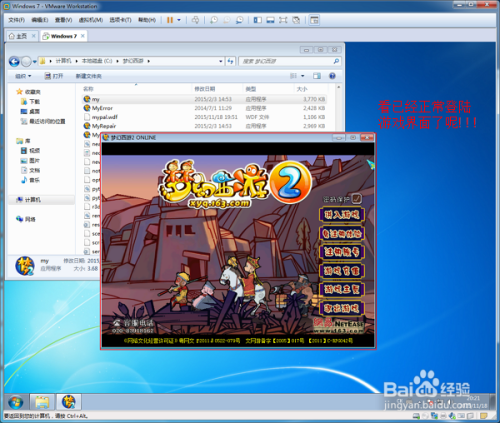Open the 虚拟机(M) menu
The width and height of the screenshot is (500, 423).
pos(91,20)
